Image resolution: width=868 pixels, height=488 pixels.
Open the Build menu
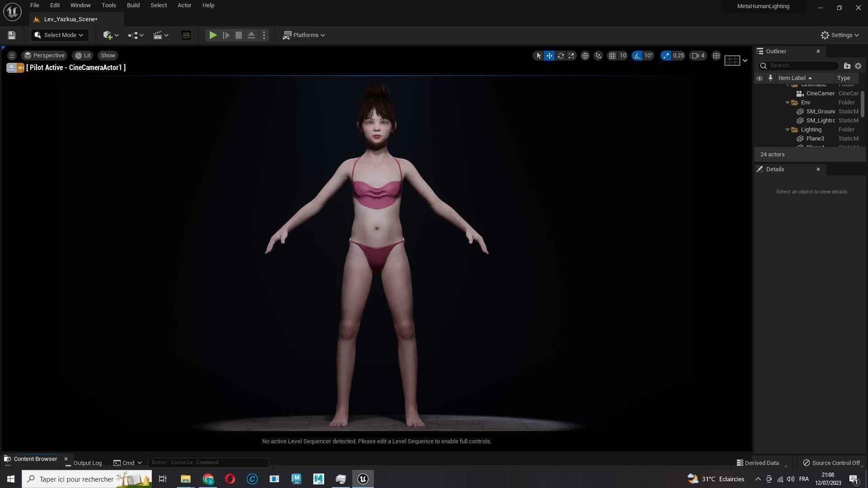tap(133, 5)
